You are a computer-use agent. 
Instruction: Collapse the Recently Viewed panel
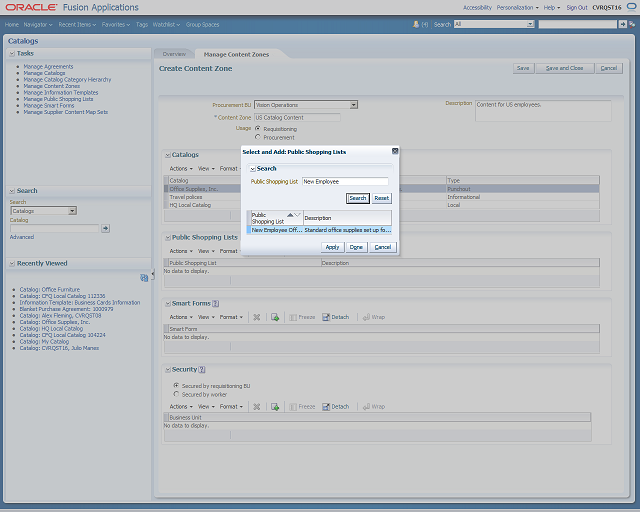[12, 263]
